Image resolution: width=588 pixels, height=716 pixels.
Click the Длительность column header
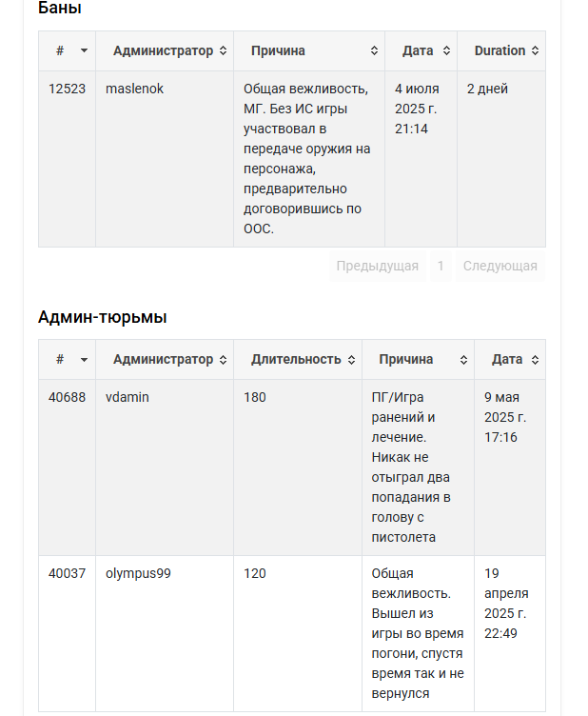point(296,359)
